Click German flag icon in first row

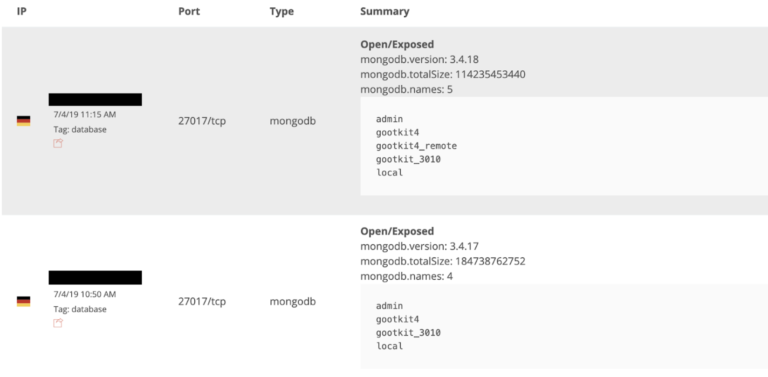pos(24,121)
